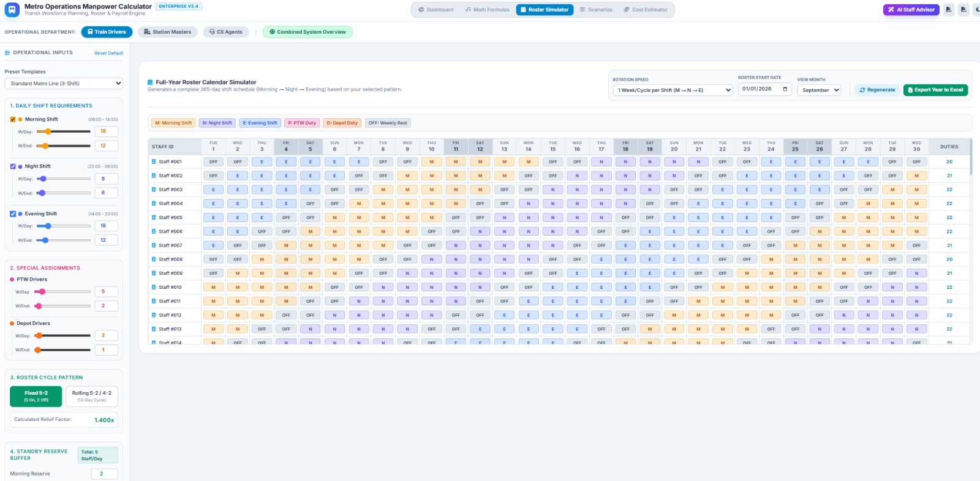The image size is (980, 481).
Task: Select Station Masters department
Action: pos(167,32)
